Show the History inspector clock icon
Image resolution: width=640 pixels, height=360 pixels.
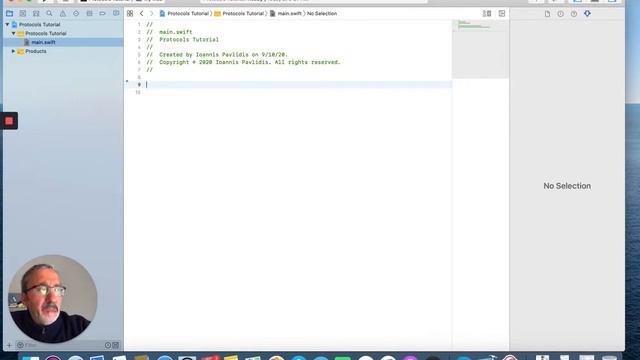(560, 13)
